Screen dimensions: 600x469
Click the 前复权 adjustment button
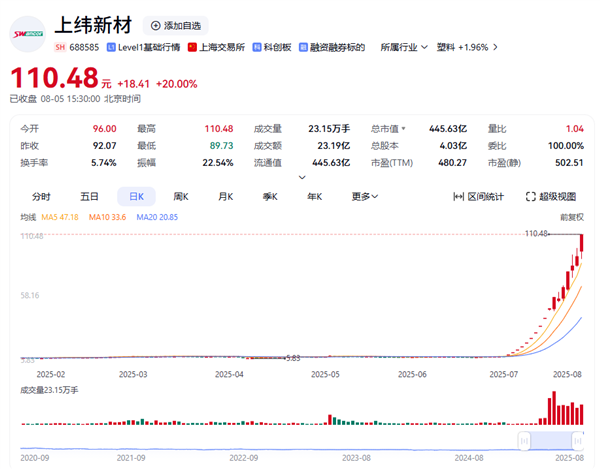click(x=572, y=217)
